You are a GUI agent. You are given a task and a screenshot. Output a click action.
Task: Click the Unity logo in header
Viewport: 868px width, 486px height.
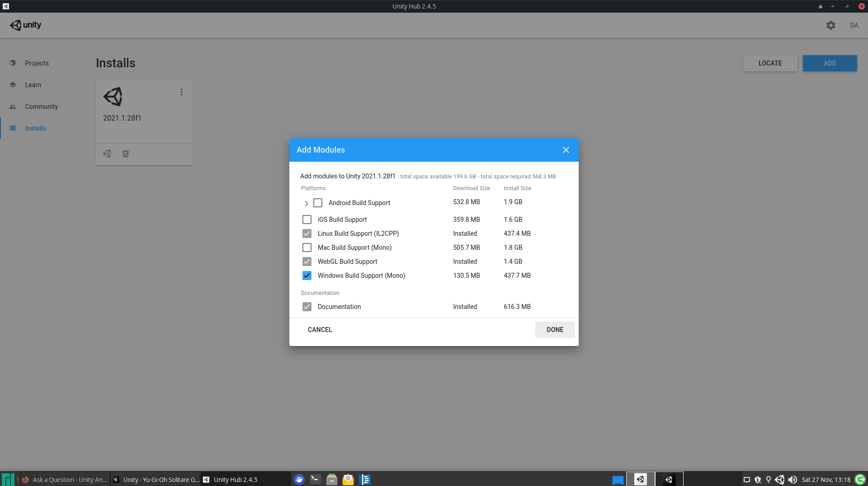(x=26, y=25)
